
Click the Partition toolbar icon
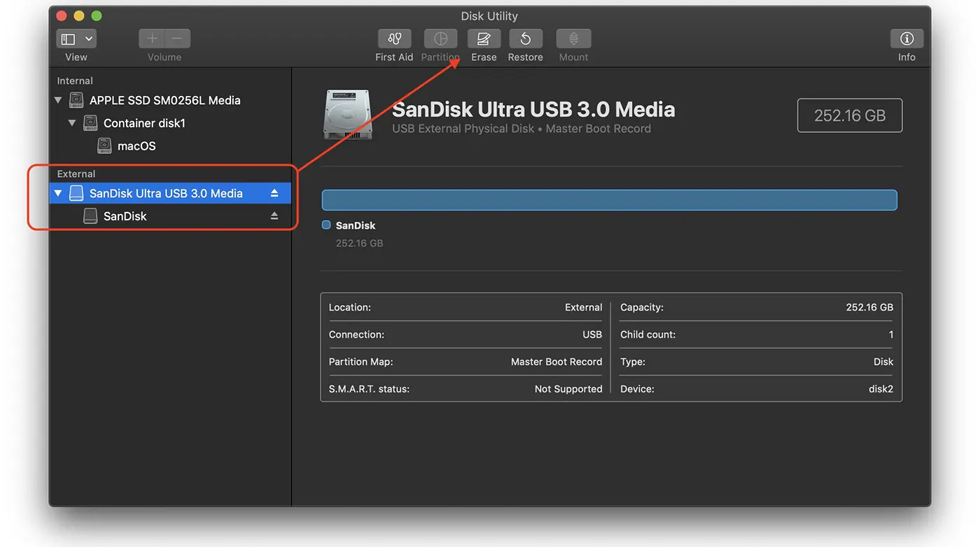[440, 38]
